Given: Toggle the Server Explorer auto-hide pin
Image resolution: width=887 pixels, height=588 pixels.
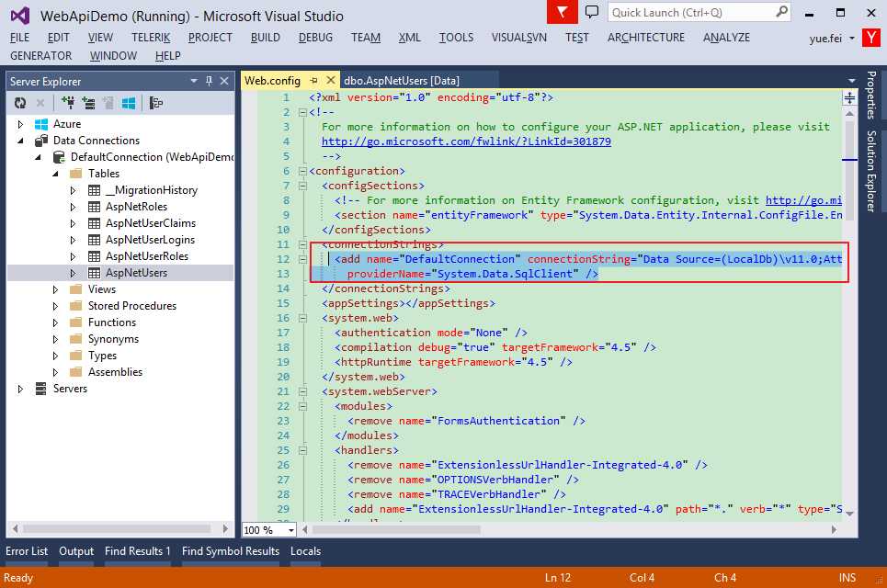Looking at the screenshot, I should point(210,81).
